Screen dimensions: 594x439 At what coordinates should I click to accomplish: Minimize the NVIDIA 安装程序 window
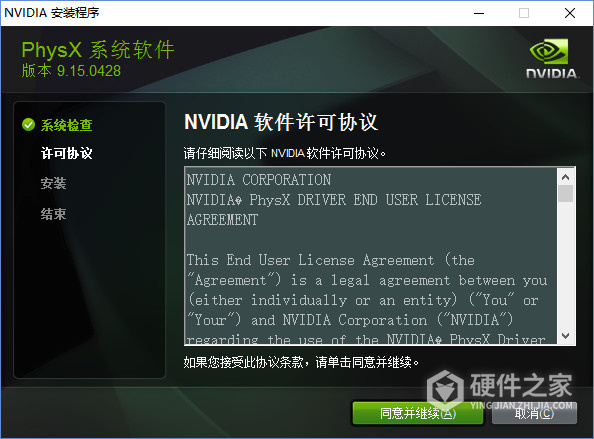point(479,13)
